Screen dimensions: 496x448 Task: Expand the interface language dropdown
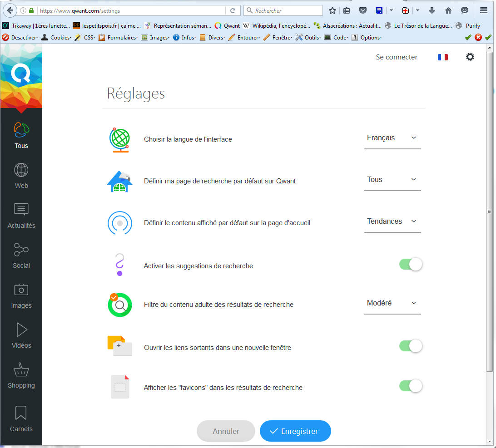(x=392, y=138)
